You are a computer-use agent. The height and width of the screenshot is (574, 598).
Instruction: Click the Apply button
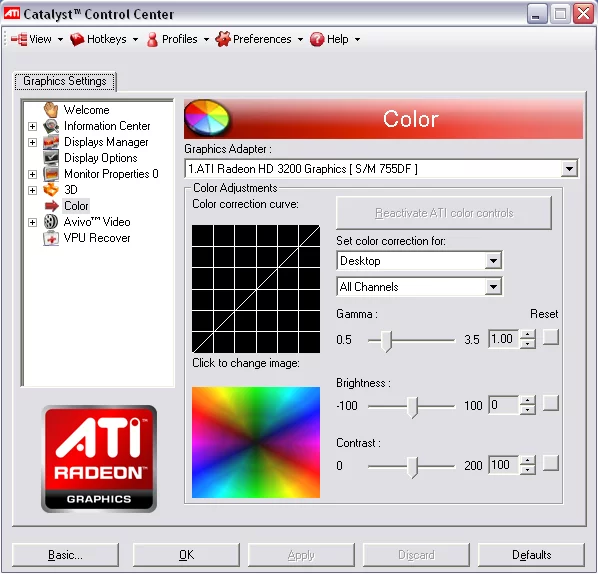(x=301, y=555)
